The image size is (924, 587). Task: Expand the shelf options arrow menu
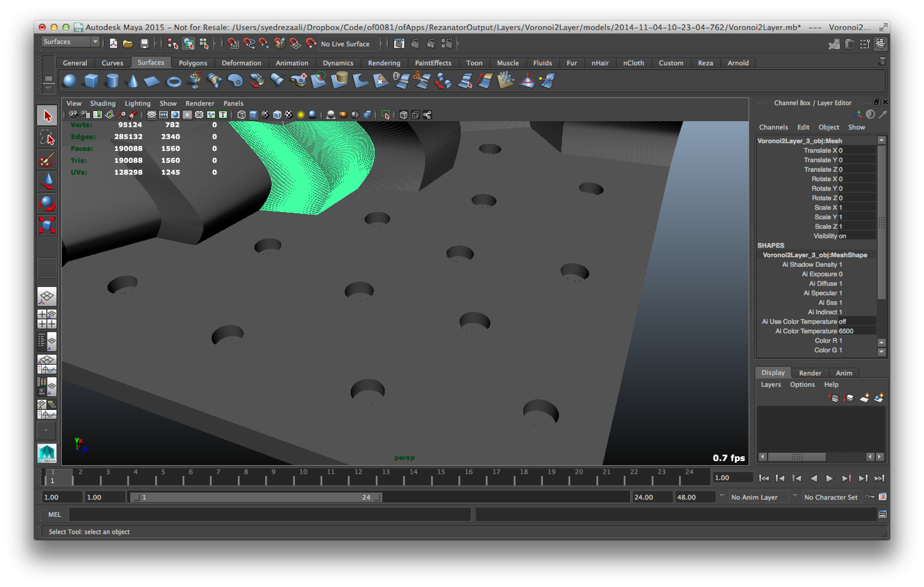pos(48,89)
